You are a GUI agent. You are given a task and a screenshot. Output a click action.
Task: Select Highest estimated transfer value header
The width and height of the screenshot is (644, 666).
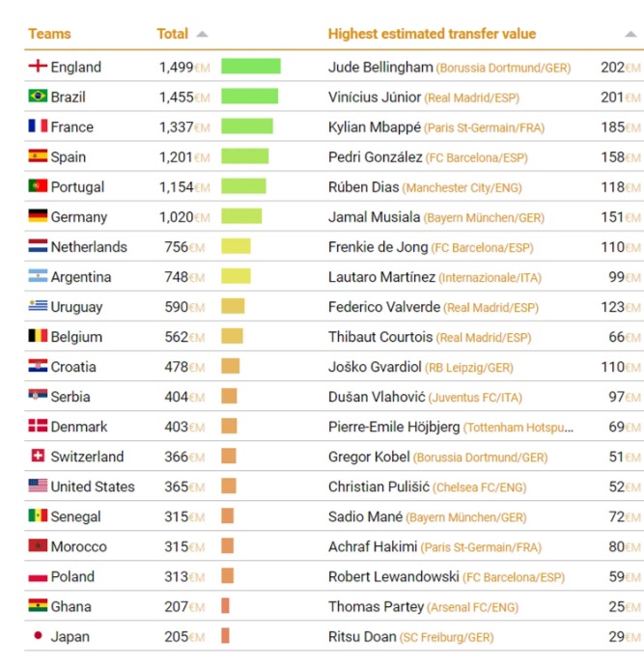[x=432, y=34]
